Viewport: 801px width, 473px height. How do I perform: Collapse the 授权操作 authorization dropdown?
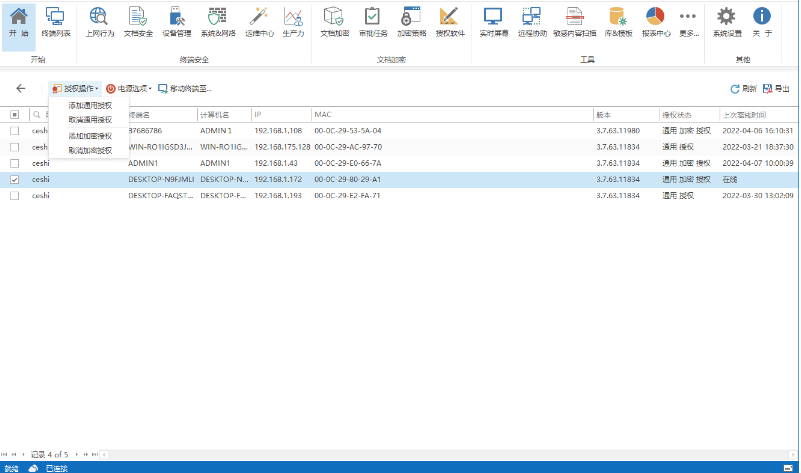75,88
